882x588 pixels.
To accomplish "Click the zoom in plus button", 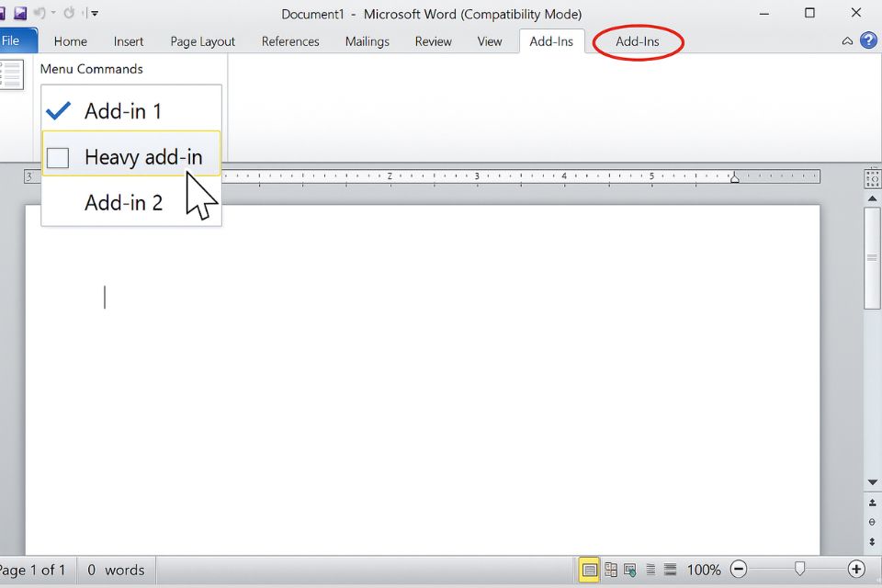I will point(856,570).
